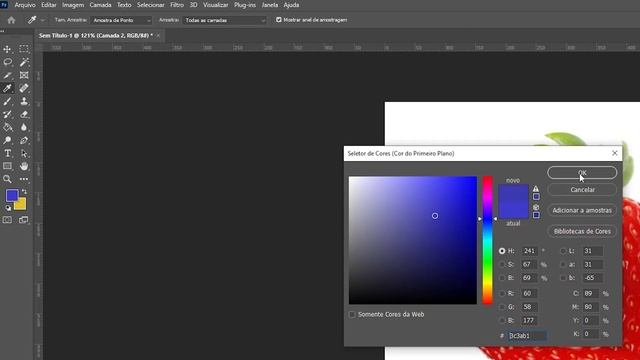The image size is (640, 360).
Task: Click Adicionar a amostras
Action: pyautogui.click(x=582, y=211)
